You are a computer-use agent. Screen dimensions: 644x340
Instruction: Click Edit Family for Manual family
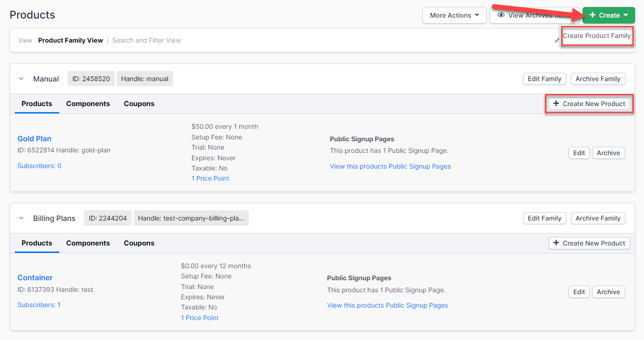coord(544,79)
